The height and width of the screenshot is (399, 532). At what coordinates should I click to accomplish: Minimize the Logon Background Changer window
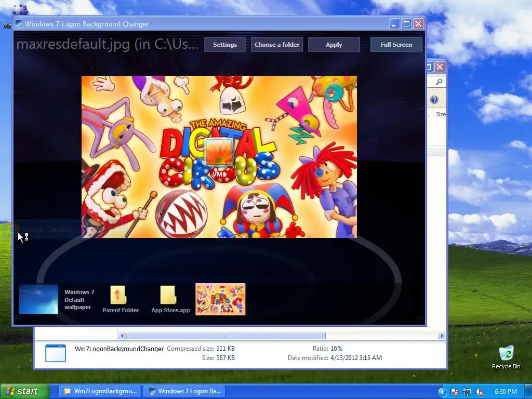pyautogui.click(x=394, y=24)
